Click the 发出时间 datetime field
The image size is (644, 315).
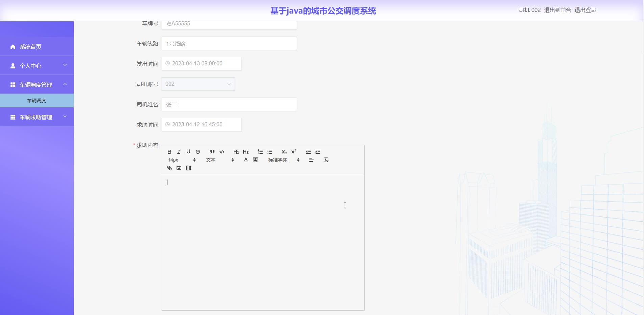pos(202,64)
